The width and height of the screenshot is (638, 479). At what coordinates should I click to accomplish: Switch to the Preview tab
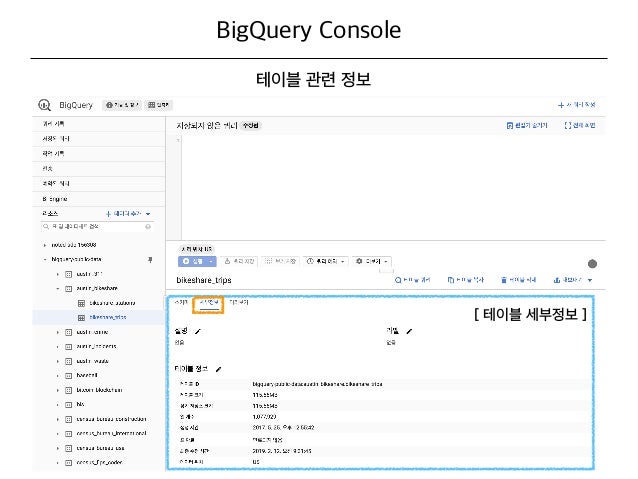(x=239, y=302)
